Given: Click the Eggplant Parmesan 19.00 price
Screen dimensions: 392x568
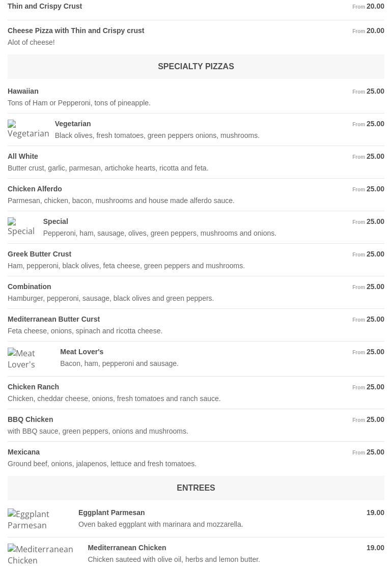Looking at the screenshot, I should (375, 513).
